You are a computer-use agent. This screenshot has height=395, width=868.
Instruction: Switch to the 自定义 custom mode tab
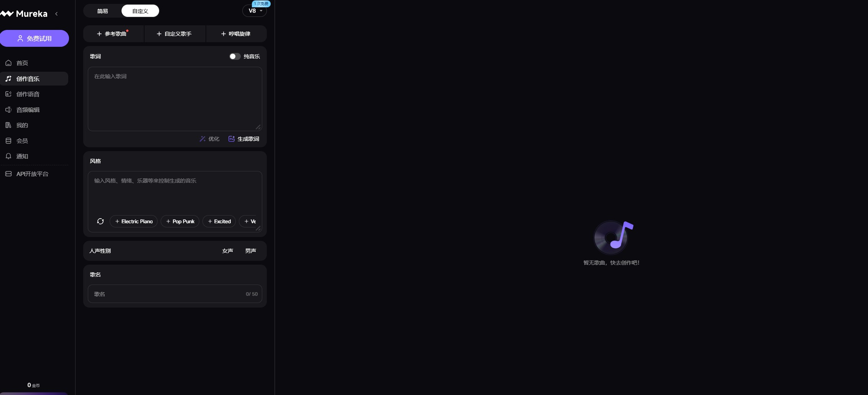(x=140, y=11)
